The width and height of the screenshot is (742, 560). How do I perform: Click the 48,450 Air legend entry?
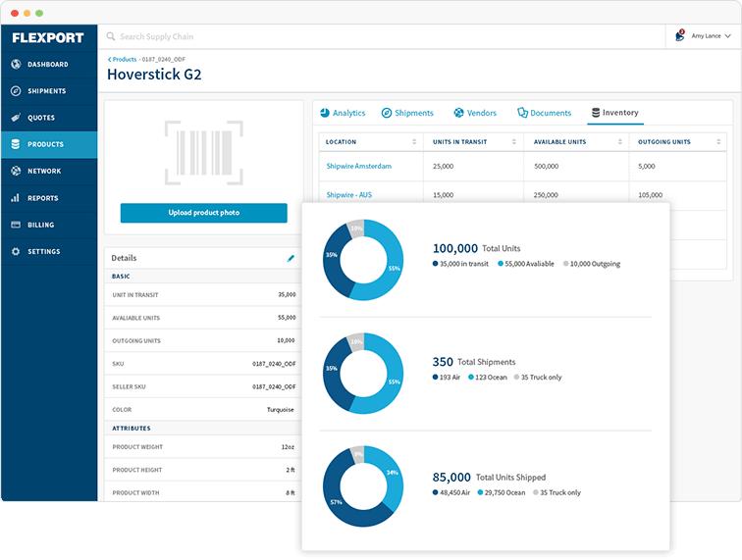(450, 492)
